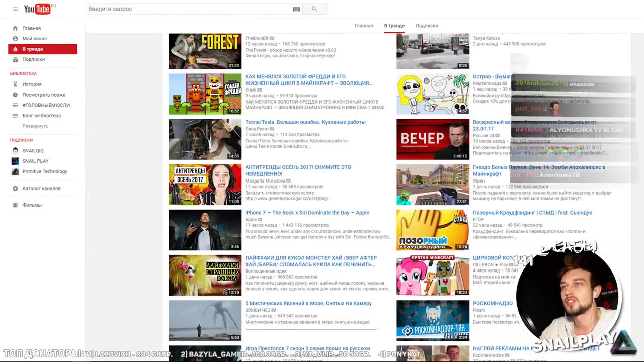
Task: Open Фильмы in the sidebar
Action: tap(32, 205)
